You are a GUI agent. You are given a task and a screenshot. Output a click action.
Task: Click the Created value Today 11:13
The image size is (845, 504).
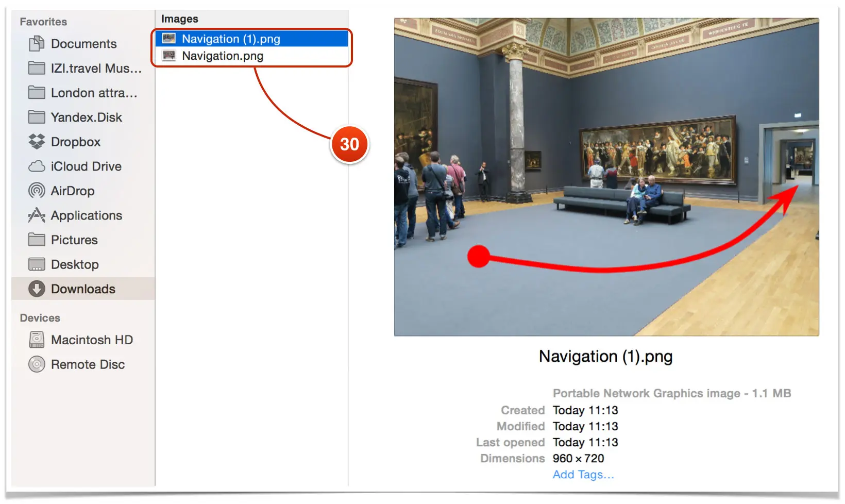585,410
